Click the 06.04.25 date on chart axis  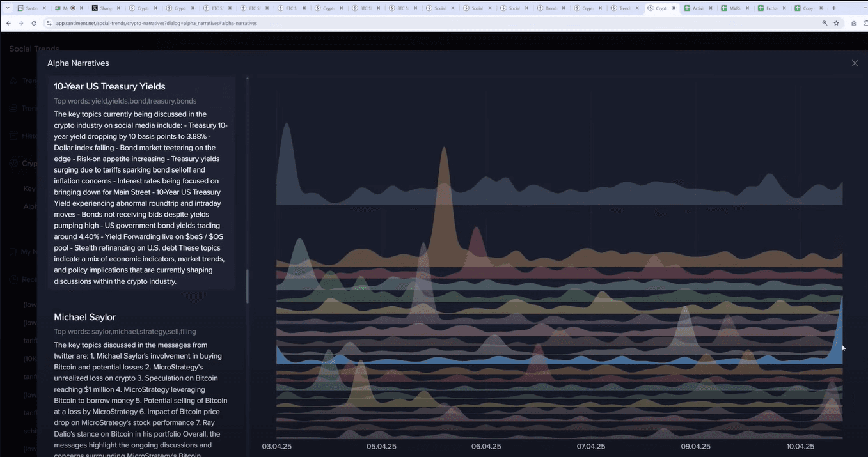coord(486,446)
